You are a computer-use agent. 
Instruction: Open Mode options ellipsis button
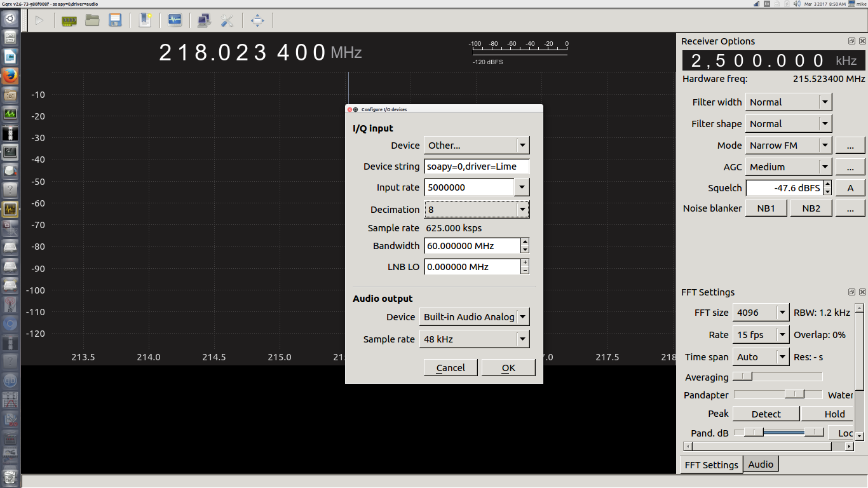(x=850, y=145)
